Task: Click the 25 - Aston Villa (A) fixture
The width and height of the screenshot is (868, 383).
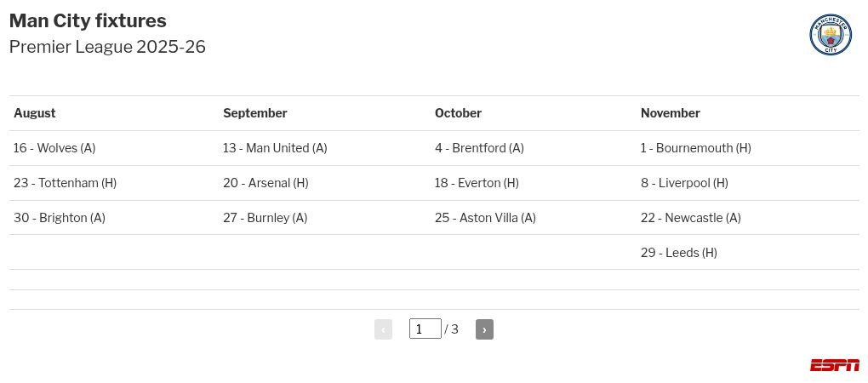Action: (485, 218)
